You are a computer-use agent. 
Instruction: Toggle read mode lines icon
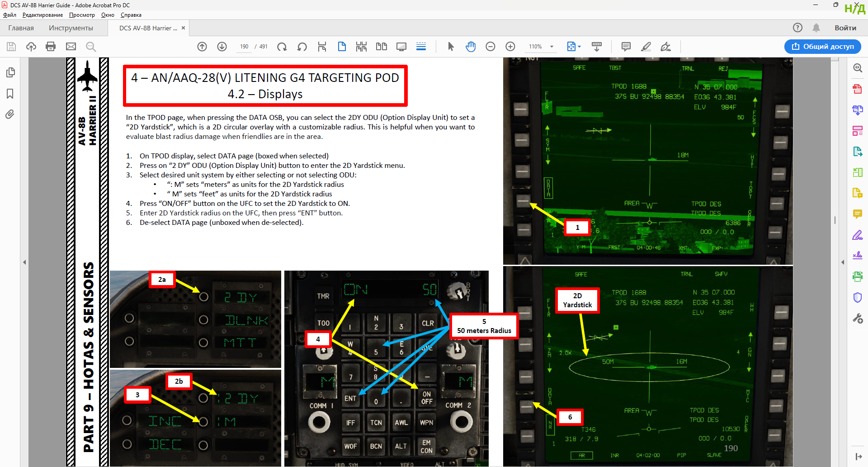coord(421,47)
